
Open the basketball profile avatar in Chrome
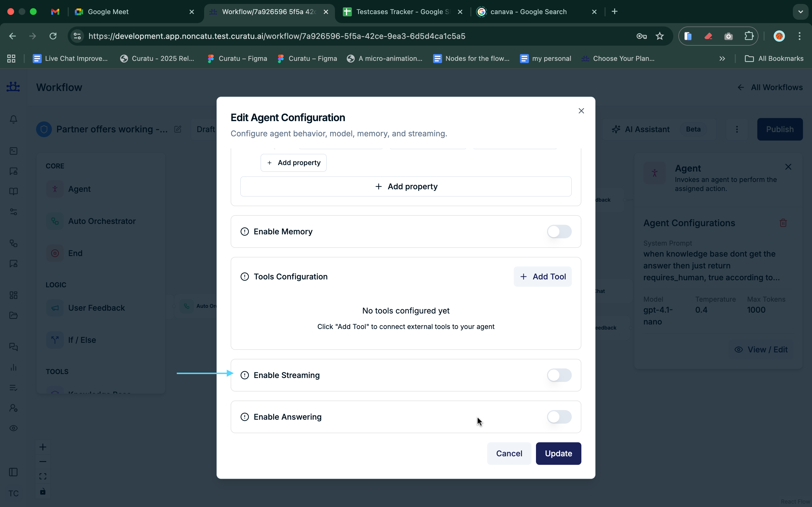point(779,36)
